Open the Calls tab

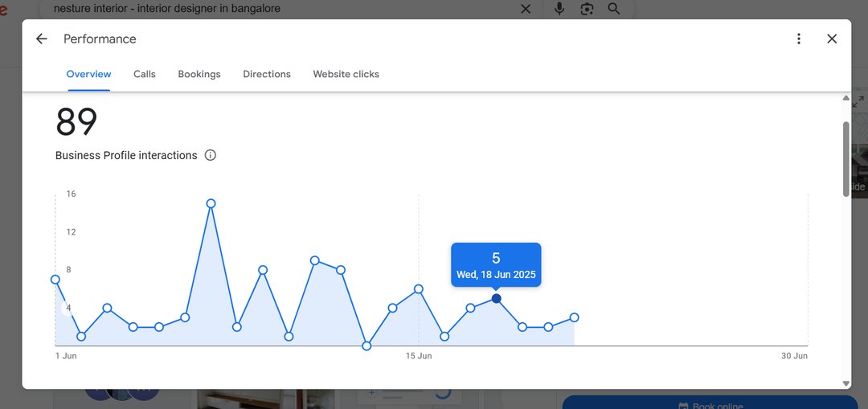(145, 74)
